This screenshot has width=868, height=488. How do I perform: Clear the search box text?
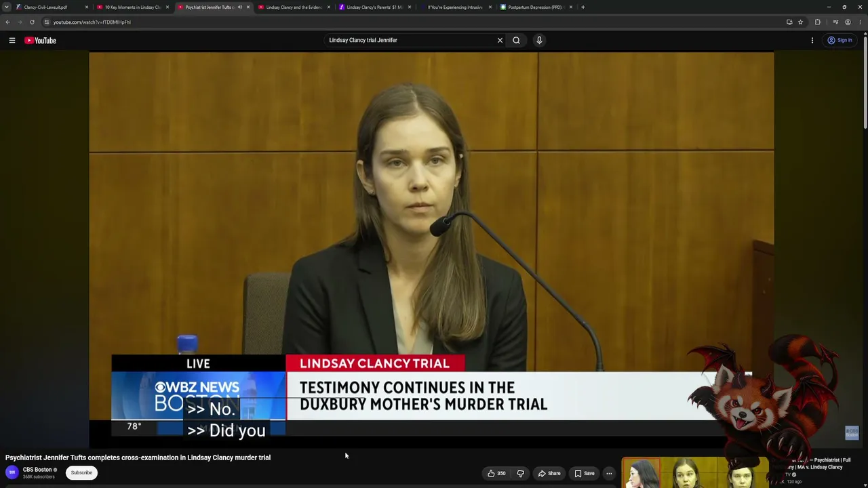(x=500, y=40)
